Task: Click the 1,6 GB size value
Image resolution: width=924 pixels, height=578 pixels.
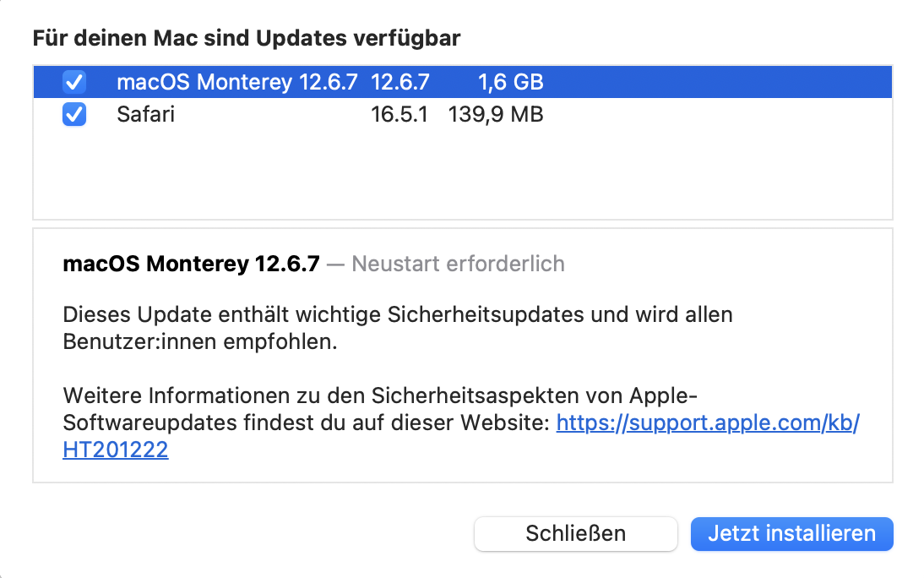Action: click(x=510, y=82)
